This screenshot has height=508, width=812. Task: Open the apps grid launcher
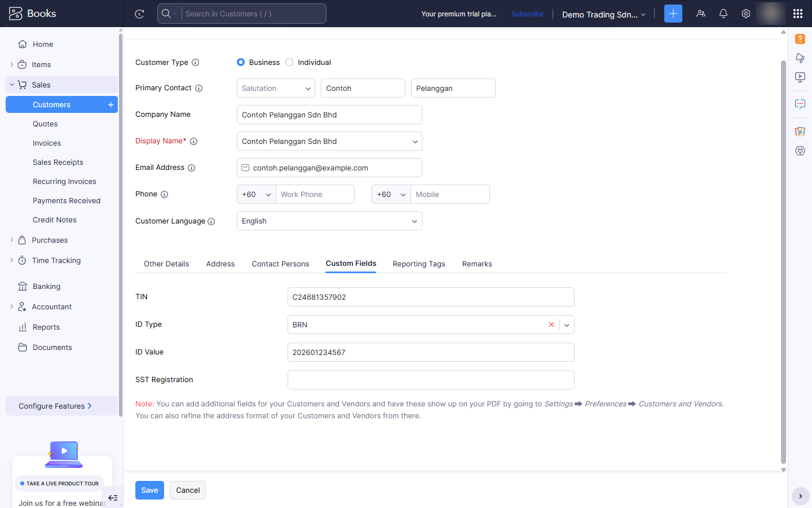pos(798,14)
